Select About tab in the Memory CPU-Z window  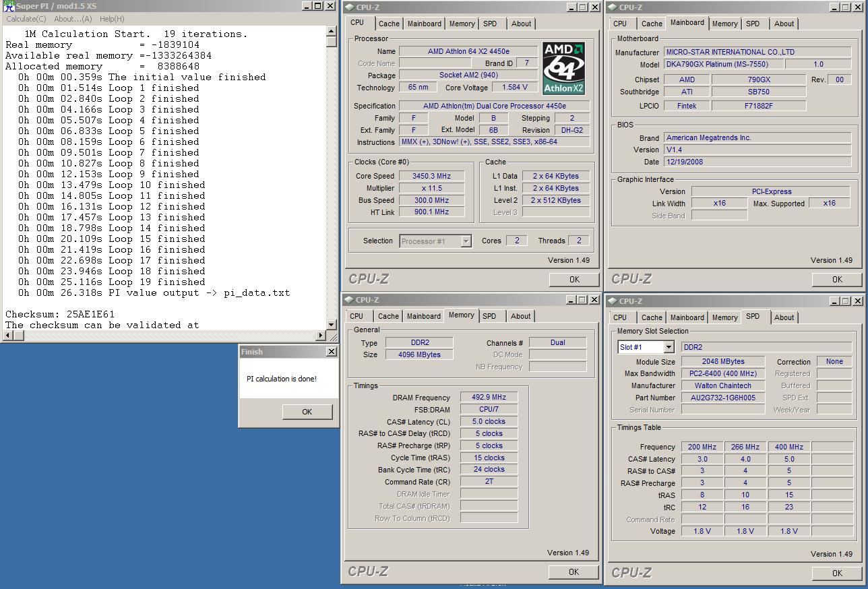point(520,316)
